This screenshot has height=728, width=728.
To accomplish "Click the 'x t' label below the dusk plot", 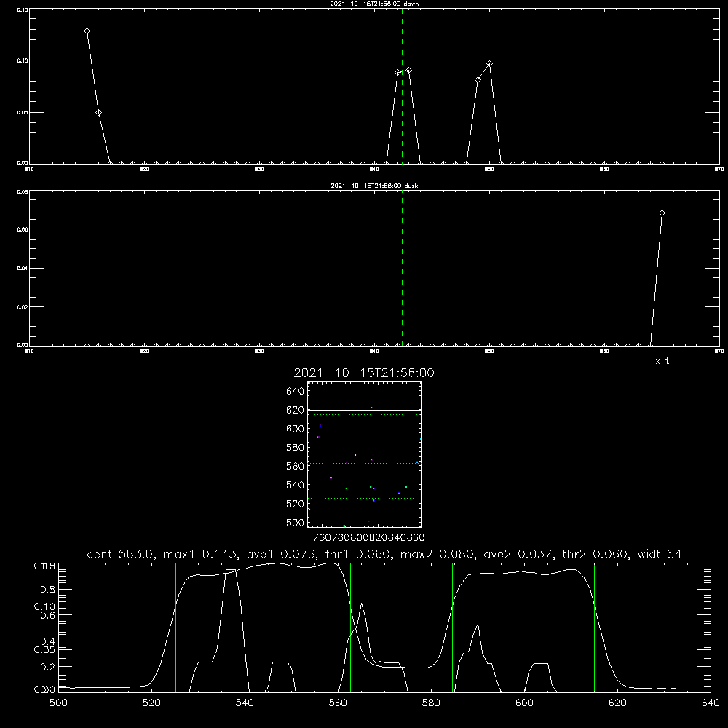I will pos(662,361).
